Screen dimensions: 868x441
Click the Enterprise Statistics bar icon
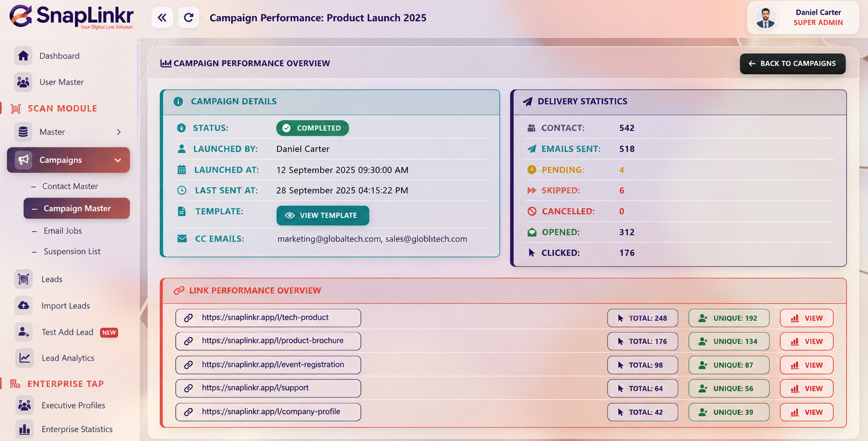pyautogui.click(x=24, y=429)
